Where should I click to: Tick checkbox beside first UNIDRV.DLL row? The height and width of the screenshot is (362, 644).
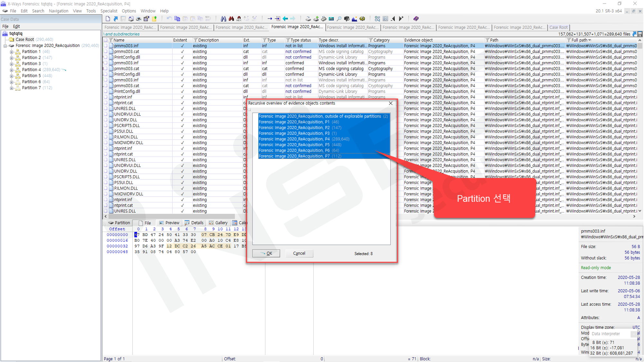coord(106,120)
